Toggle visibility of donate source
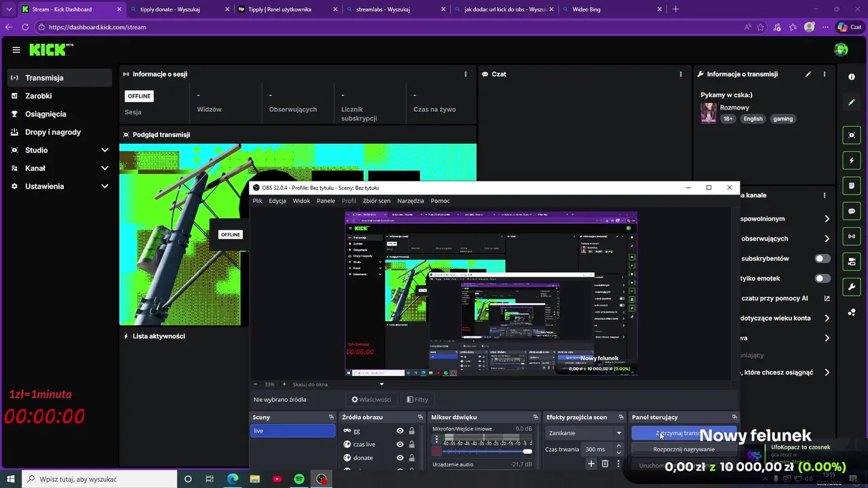 coord(400,458)
